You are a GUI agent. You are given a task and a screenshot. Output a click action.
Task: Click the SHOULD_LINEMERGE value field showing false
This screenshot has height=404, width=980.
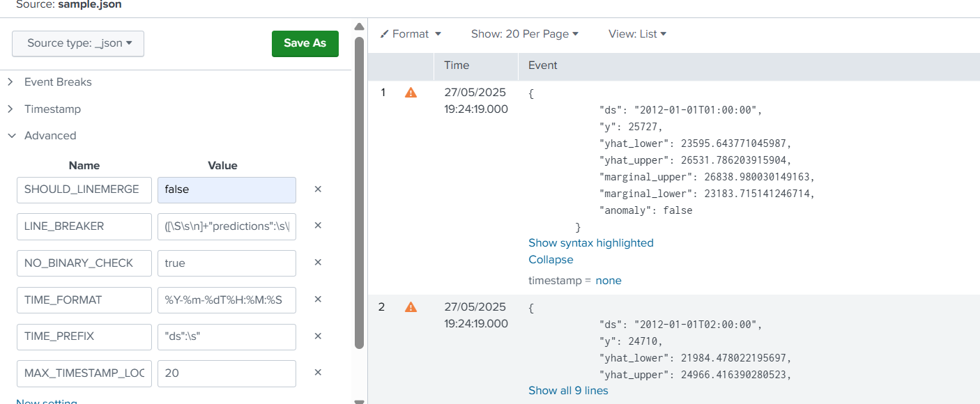pyautogui.click(x=227, y=189)
